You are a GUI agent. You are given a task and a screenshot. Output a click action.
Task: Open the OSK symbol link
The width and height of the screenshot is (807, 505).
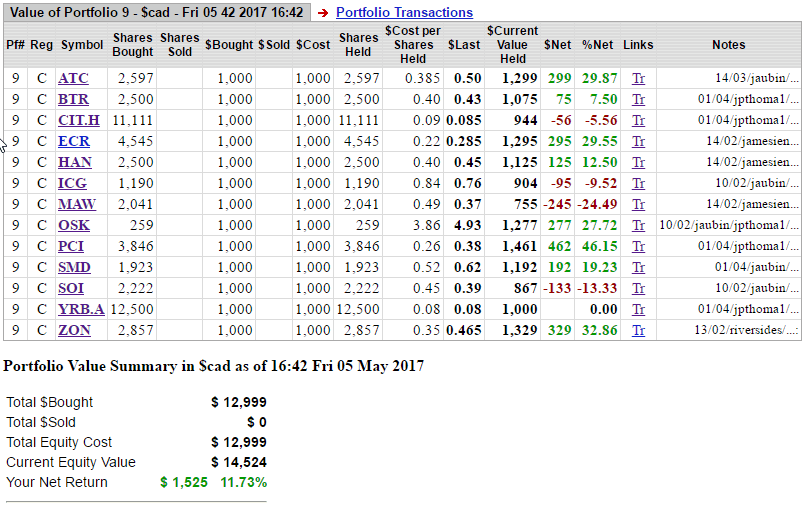(74, 225)
